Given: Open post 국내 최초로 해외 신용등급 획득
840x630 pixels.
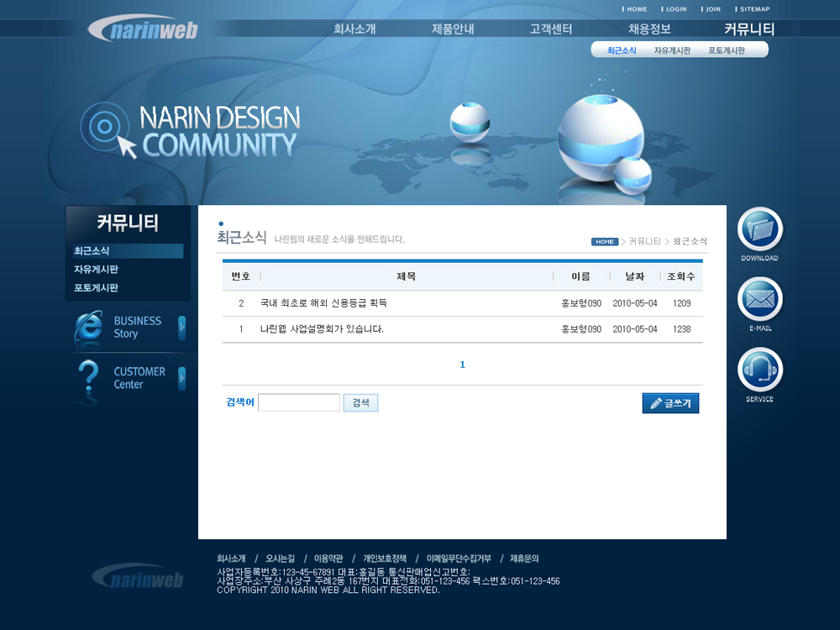Looking at the screenshot, I should pos(323,303).
